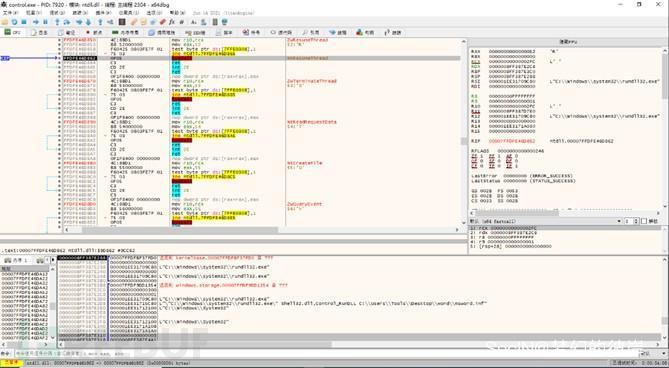This screenshot has height=368, width=669.
Task: Find strings with the A: toolbar icon
Action: point(194,22)
